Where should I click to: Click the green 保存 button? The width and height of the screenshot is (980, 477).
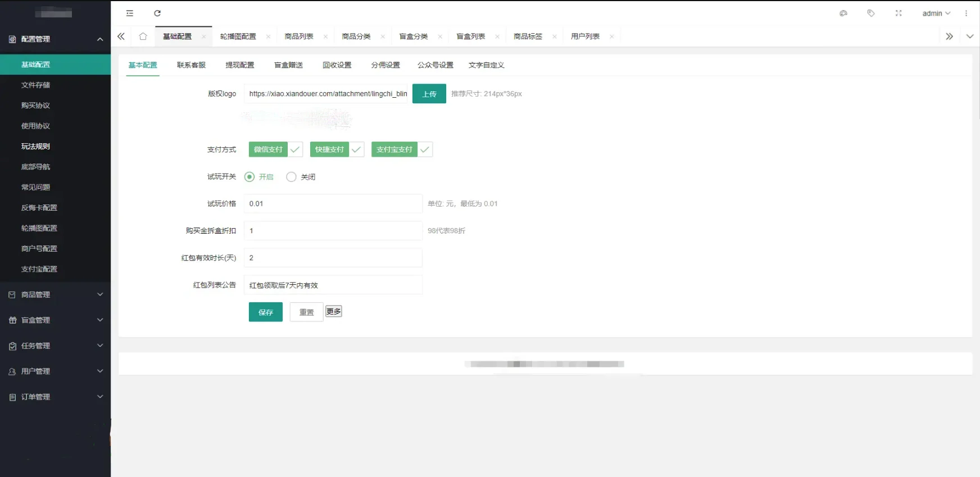coord(265,312)
